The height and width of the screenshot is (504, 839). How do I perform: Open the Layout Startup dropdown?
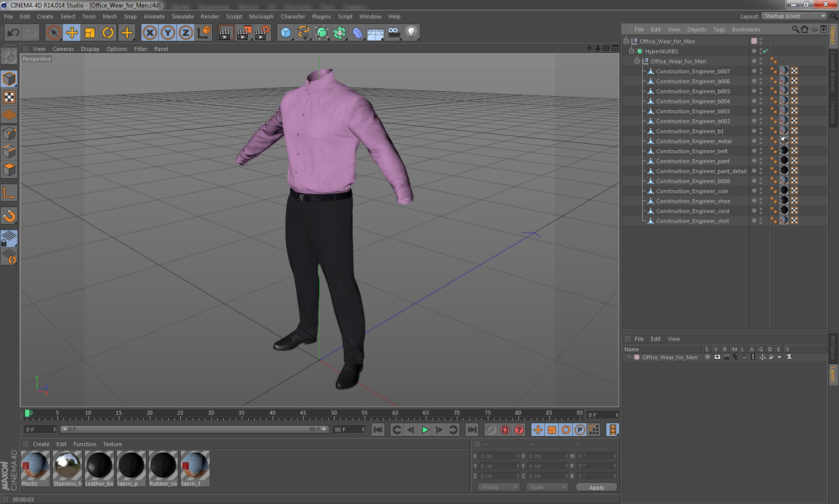(795, 16)
